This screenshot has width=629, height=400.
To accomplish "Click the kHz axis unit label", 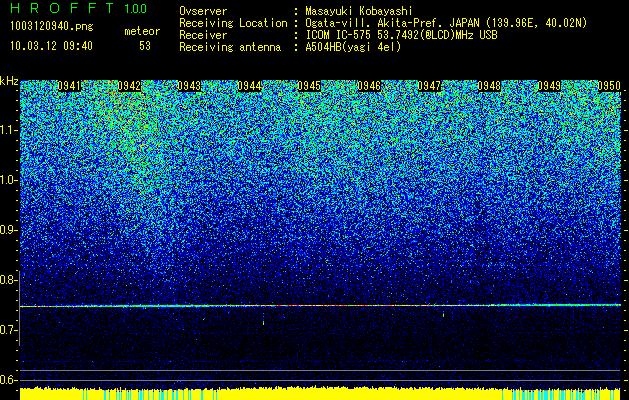I will (x=9, y=81).
